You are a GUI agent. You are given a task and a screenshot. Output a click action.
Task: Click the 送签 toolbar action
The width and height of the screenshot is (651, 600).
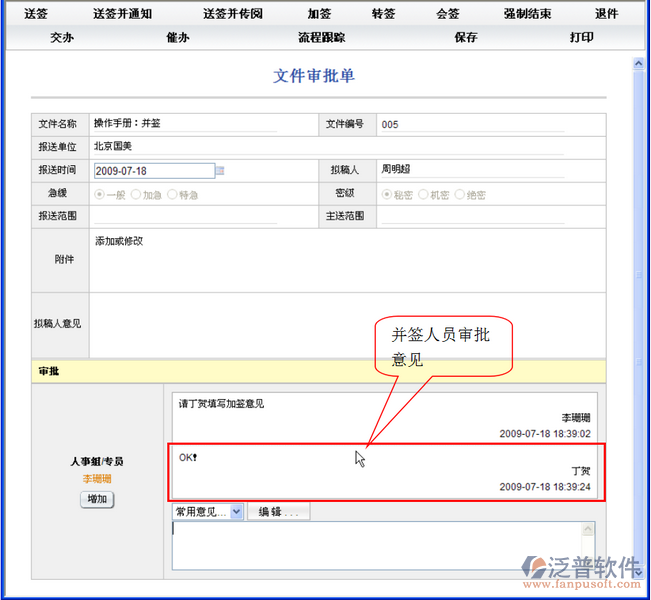(x=35, y=14)
